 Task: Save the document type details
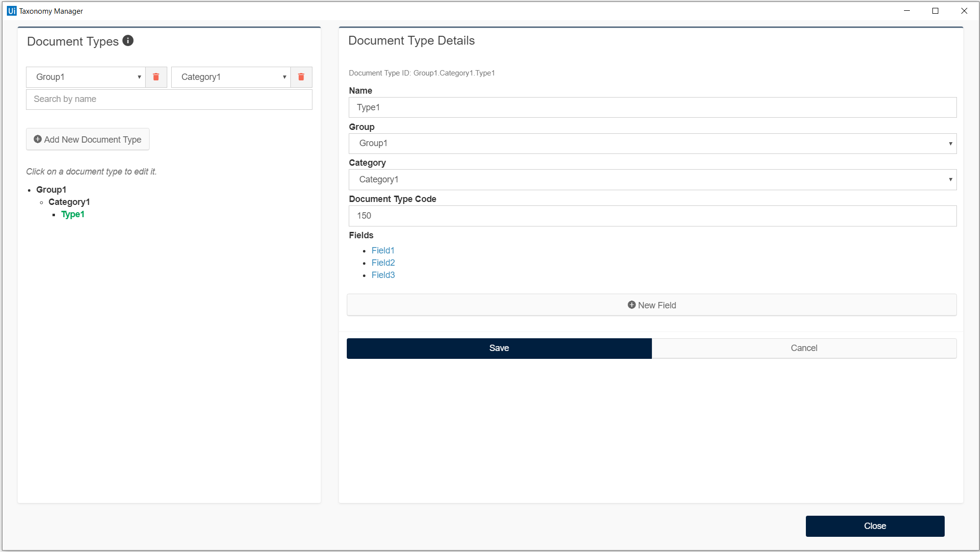[x=499, y=348]
